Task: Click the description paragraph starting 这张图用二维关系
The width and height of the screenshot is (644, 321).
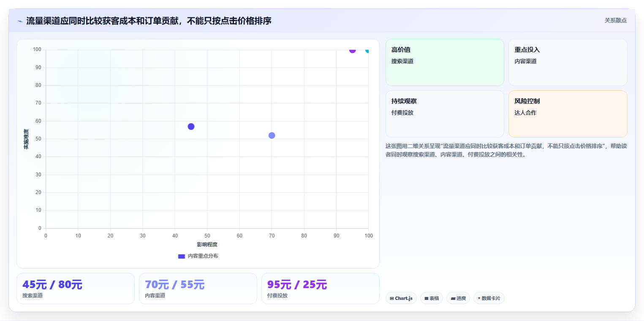Action: pos(506,150)
